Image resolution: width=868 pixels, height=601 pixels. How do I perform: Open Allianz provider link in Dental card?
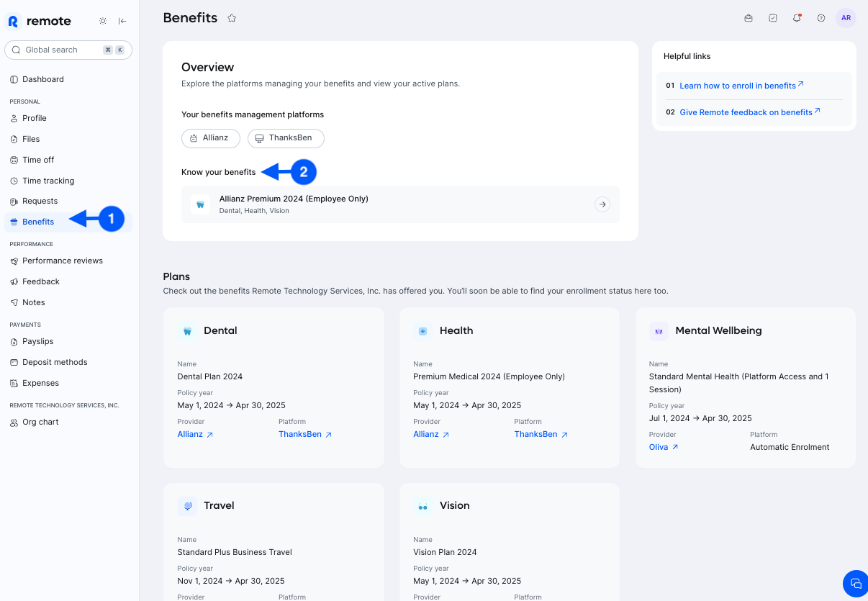point(195,435)
